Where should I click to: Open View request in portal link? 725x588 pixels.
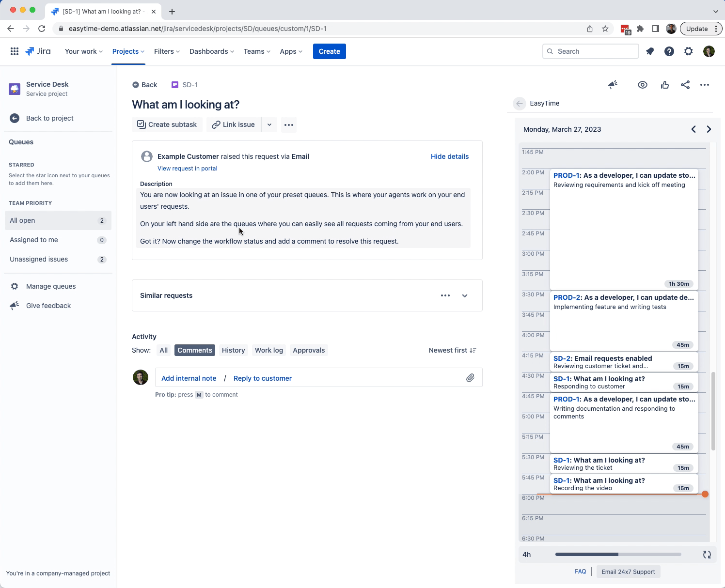pyautogui.click(x=187, y=169)
